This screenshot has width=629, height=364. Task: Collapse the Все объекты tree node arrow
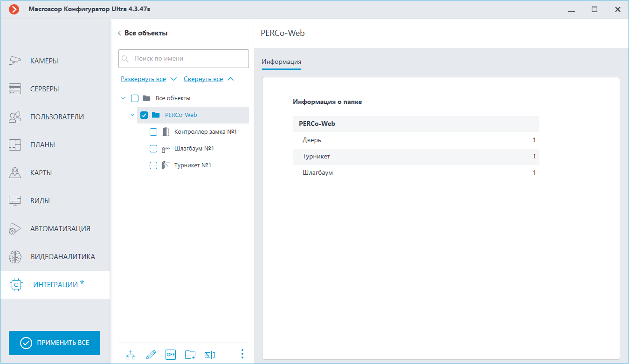tap(123, 98)
